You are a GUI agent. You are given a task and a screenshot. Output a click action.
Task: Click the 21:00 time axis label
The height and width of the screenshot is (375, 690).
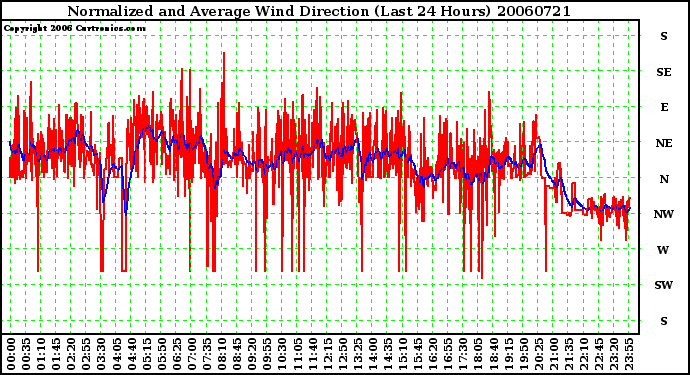tap(554, 354)
